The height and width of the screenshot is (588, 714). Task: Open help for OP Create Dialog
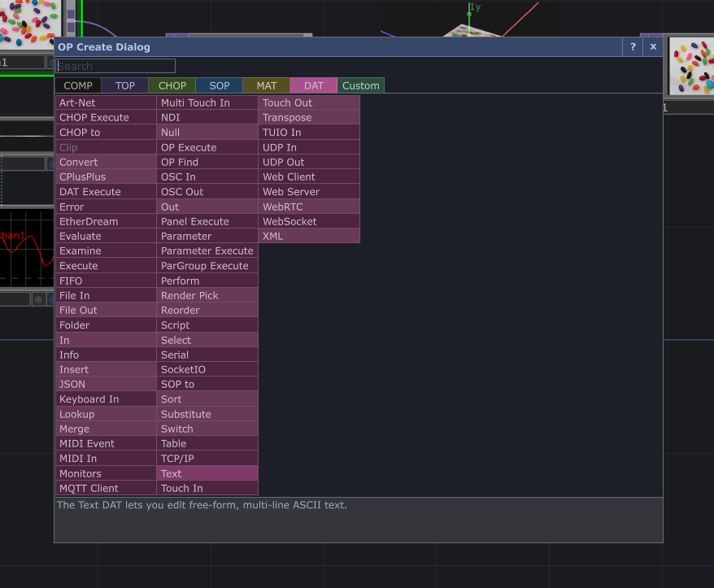(x=633, y=46)
